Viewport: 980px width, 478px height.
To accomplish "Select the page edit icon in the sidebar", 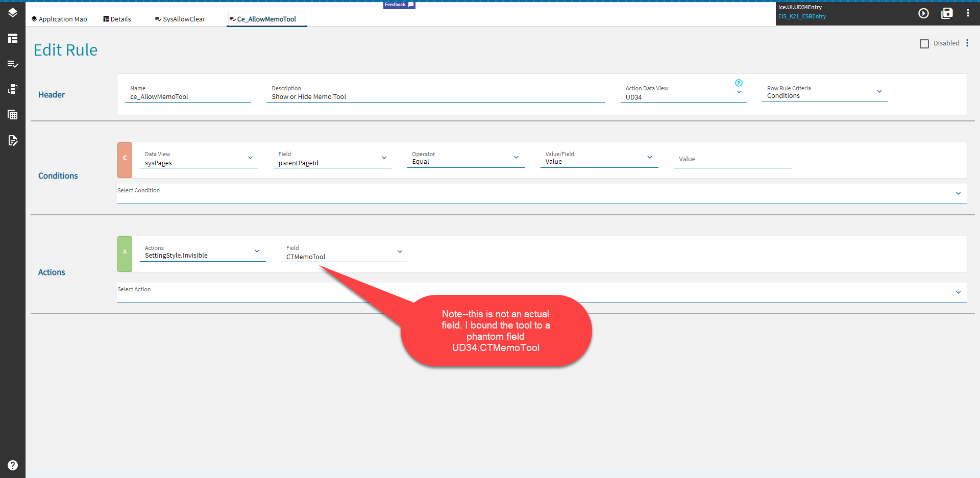I will click(13, 140).
